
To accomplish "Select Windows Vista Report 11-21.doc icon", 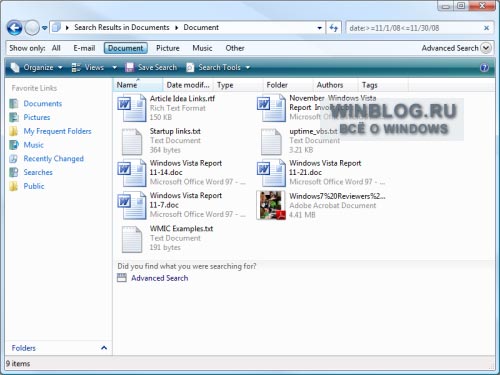I will (271, 172).
